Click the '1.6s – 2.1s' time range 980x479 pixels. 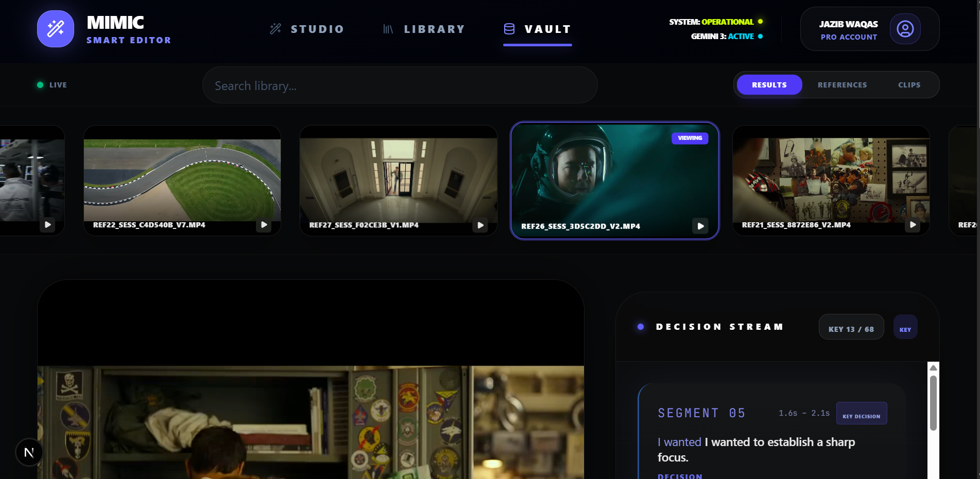[x=804, y=413]
